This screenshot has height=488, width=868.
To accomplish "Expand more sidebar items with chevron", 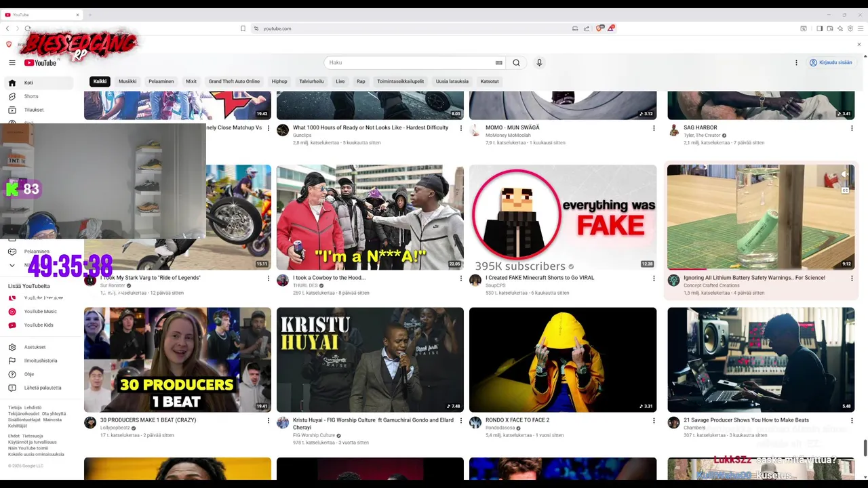I will point(12,265).
